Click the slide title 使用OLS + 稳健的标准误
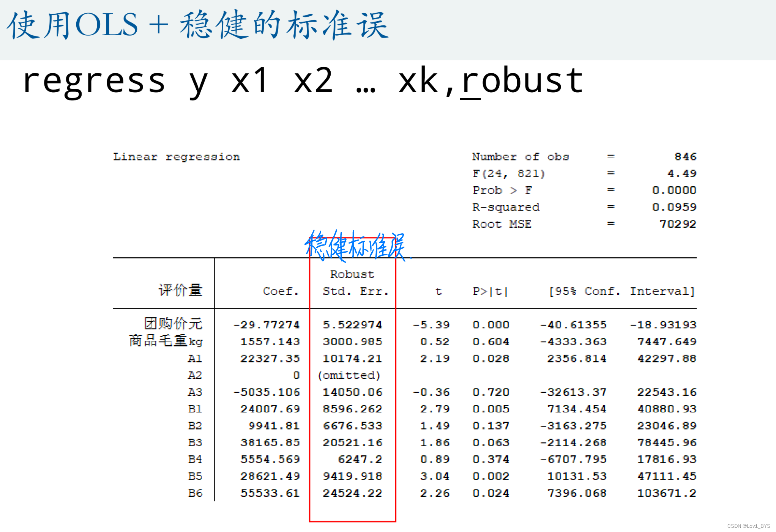776x532 pixels. click(x=197, y=25)
